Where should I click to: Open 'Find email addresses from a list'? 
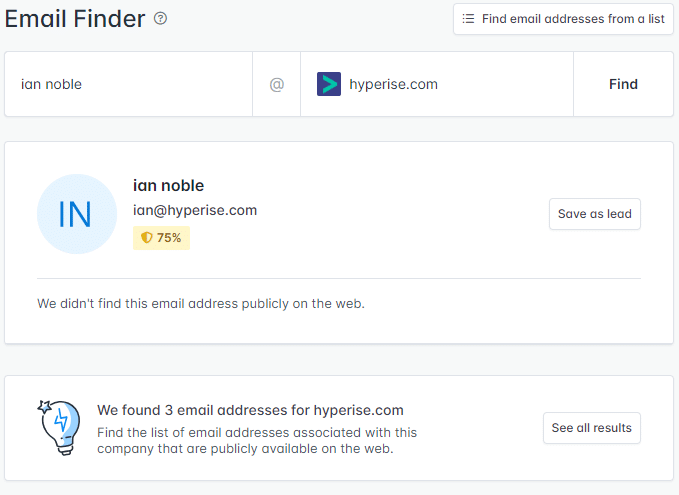tap(563, 19)
